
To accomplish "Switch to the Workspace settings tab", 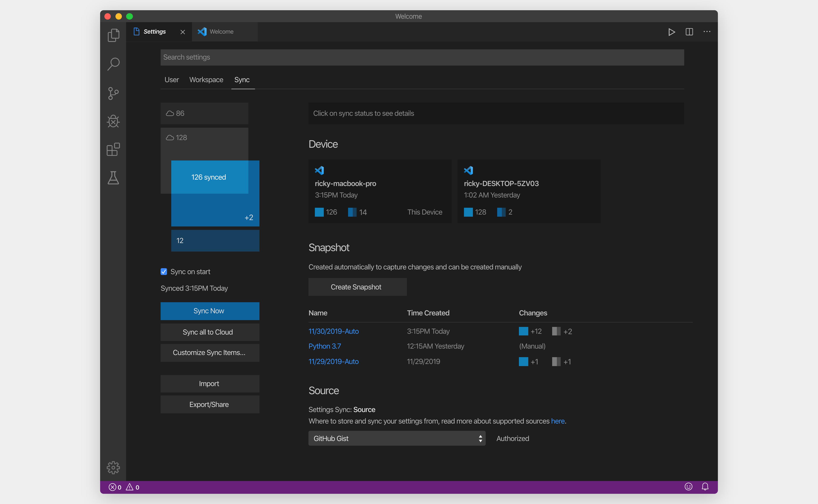I will [206, 80].
